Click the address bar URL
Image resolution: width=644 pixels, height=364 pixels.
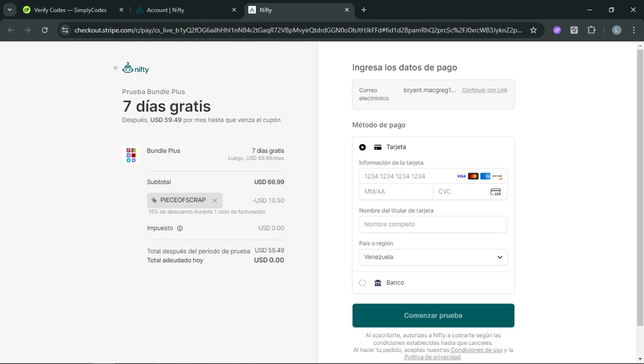[x=298, y=30]
